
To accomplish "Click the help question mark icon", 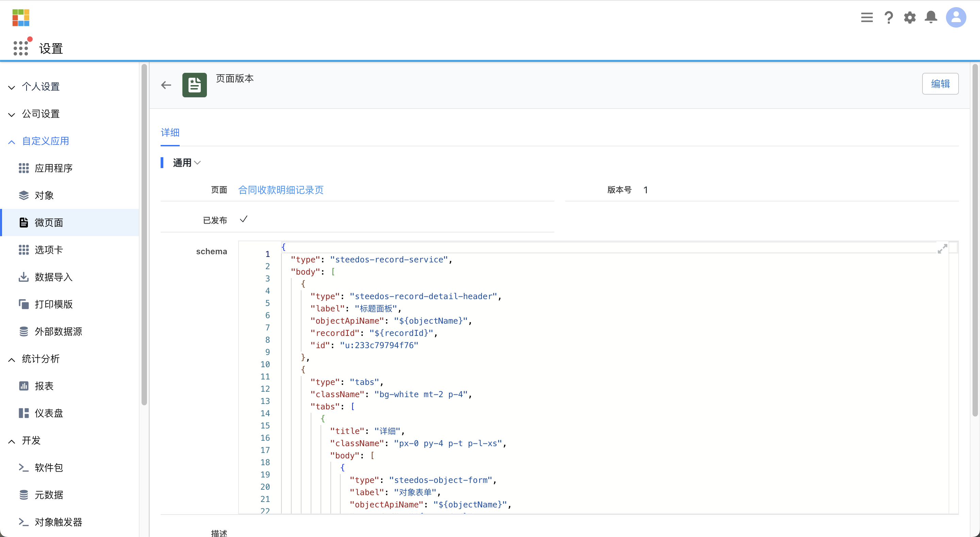I will [888, 17].
